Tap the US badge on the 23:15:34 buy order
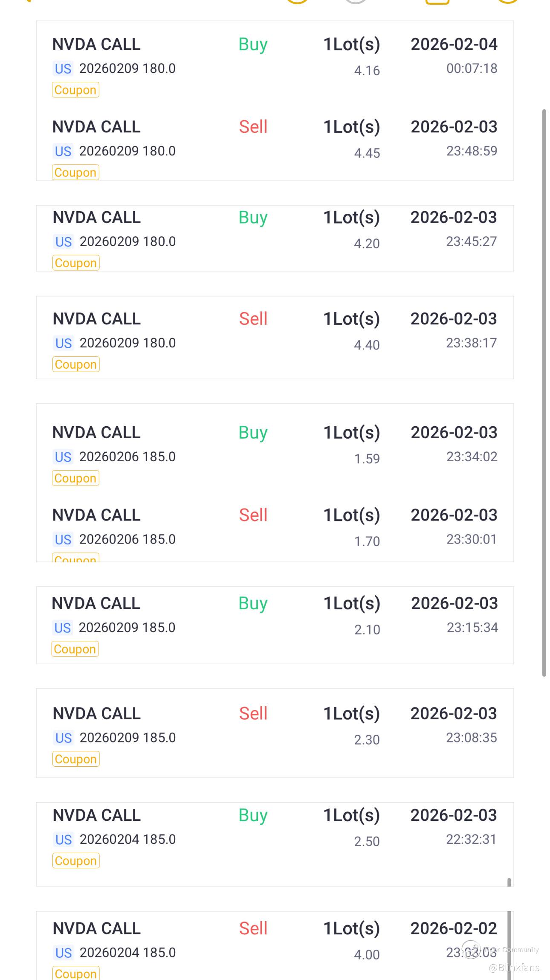This screenshot has width=550, height=980. tap(63, 628)
